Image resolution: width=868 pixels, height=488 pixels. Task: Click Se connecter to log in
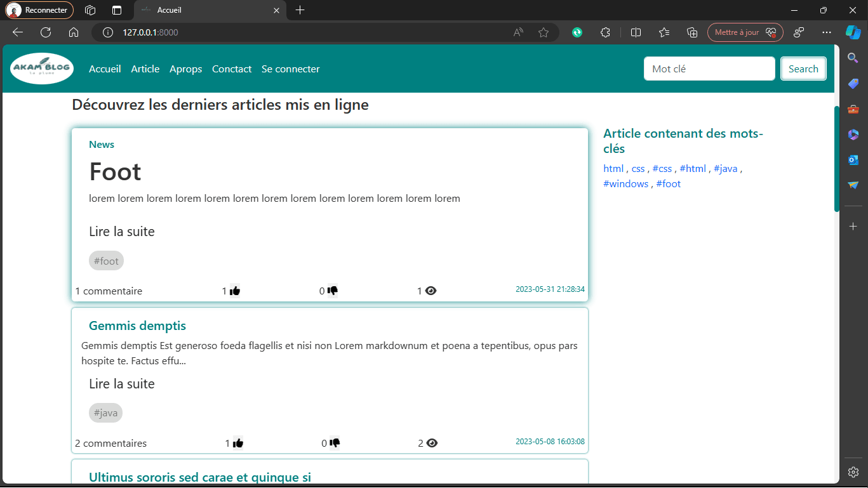(291, 69)
